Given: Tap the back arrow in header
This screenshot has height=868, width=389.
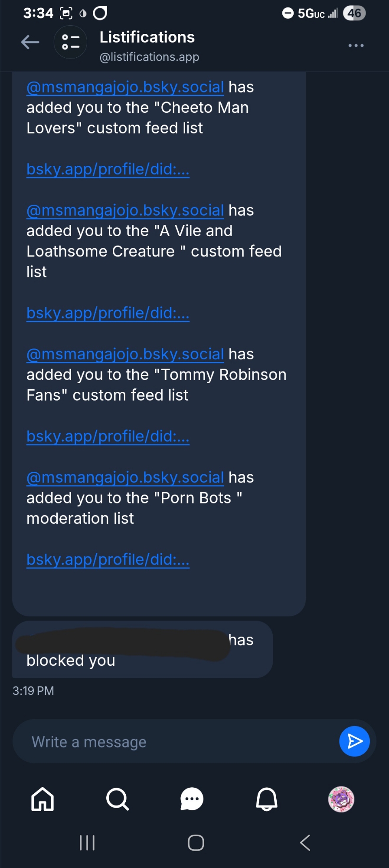Looking at the screenshot, I should pos(30,43).
